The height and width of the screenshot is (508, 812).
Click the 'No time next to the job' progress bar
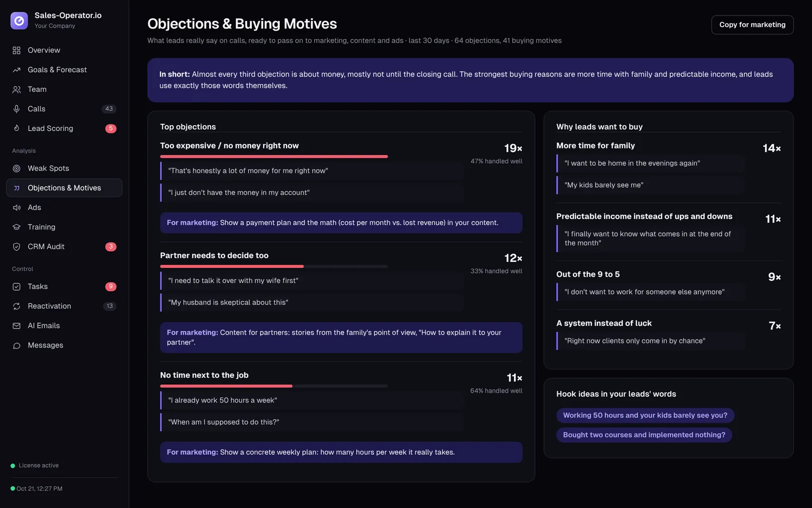[x=274, y=386]
